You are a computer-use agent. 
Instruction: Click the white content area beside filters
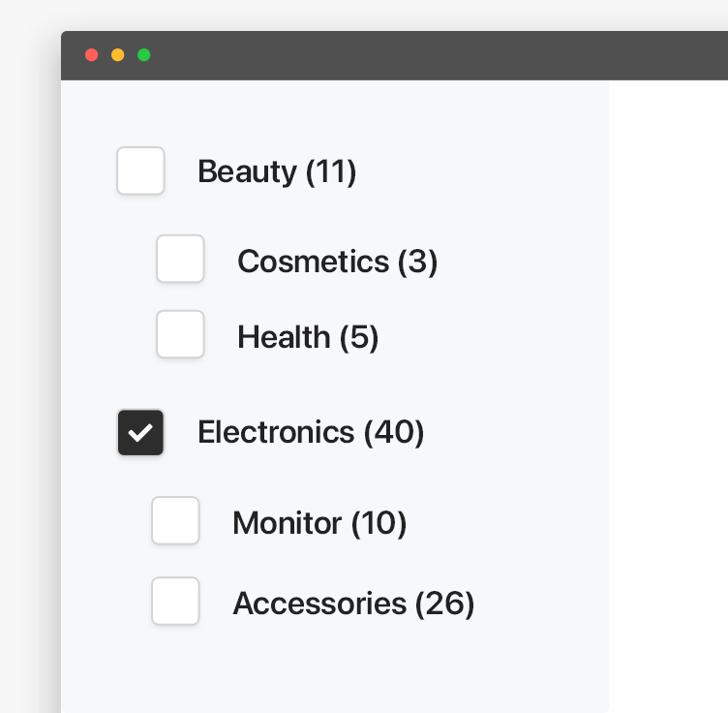coord(668,387)
